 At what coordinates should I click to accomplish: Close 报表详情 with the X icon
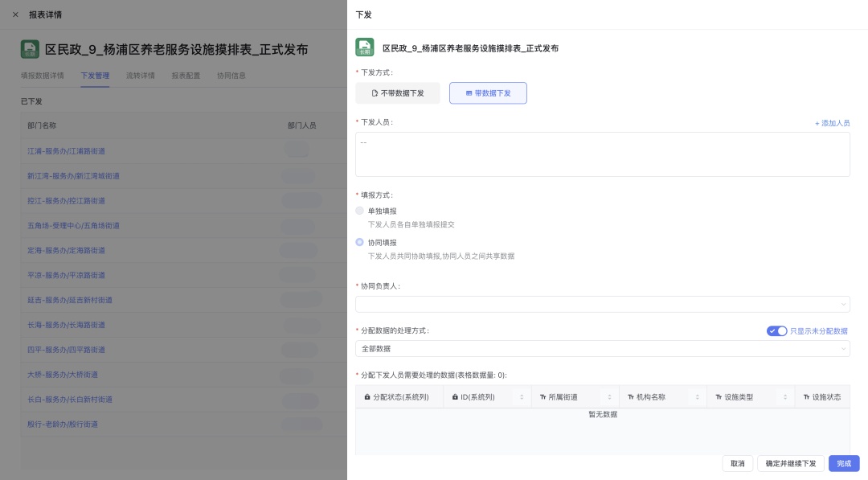(15, 14)
